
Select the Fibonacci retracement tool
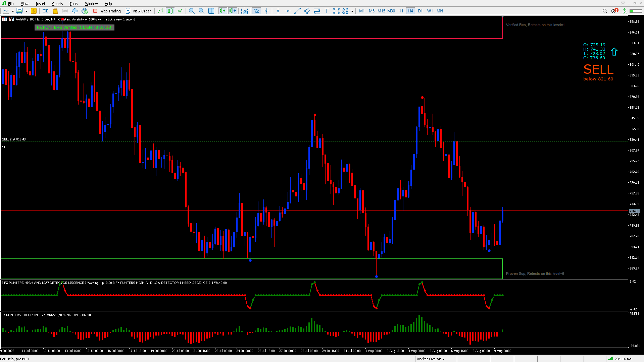click(x=317, y=11)
